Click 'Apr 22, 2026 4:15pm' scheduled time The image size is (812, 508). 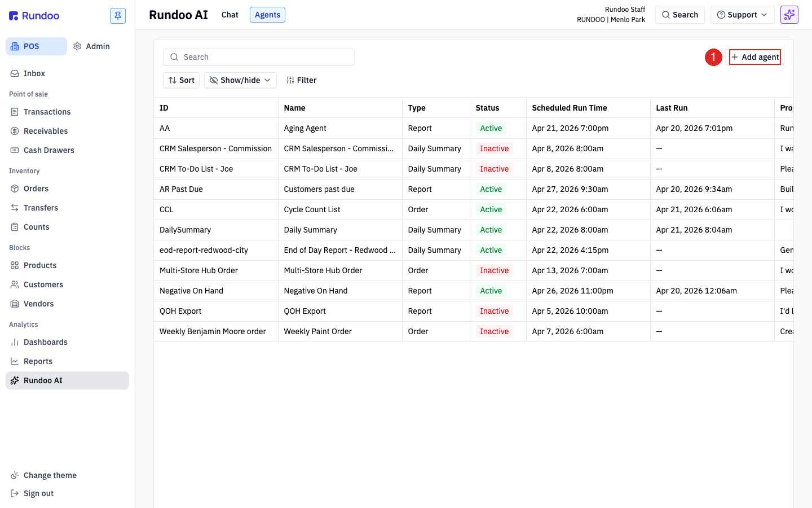click(588, 250)
